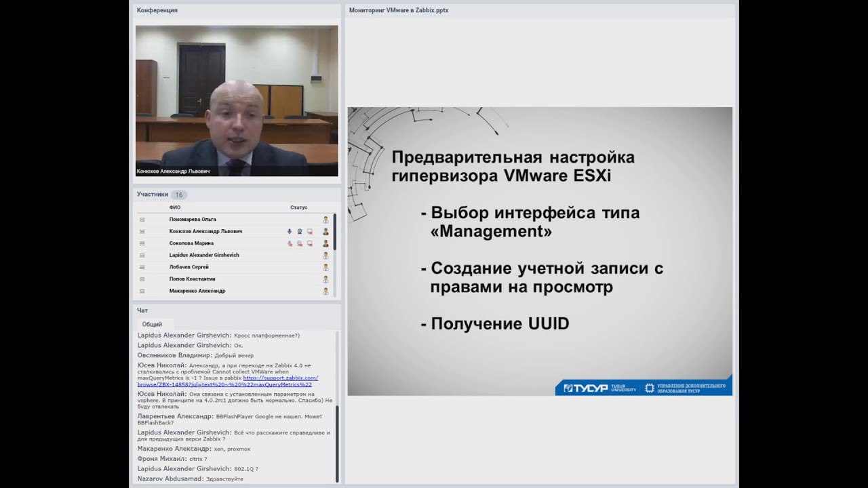Select participant name Макаренко Александр
The image size is (868, 488).
click(x=197, y=291)
